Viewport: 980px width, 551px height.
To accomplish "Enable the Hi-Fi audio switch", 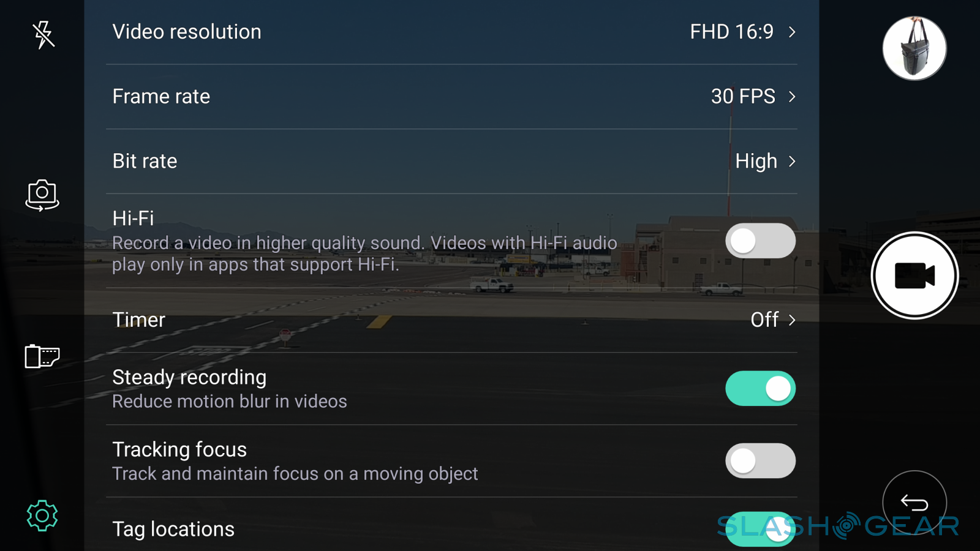I will click(760, 241).
